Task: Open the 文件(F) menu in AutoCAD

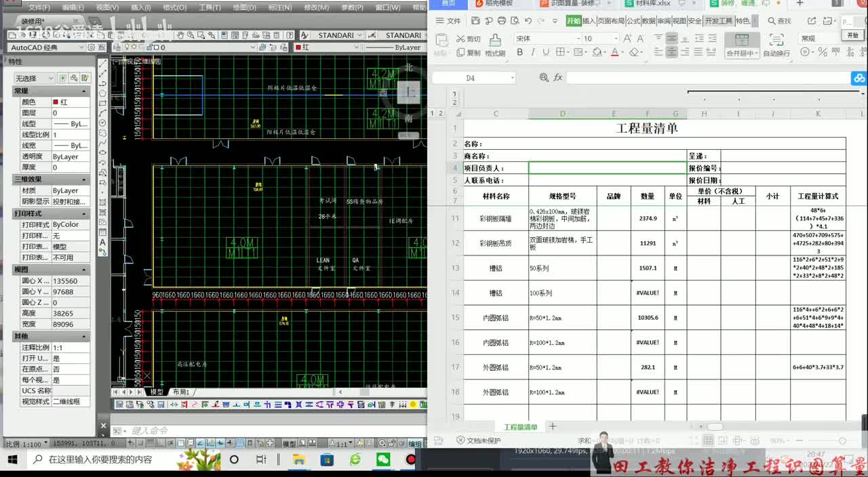Action: [39, 7]
